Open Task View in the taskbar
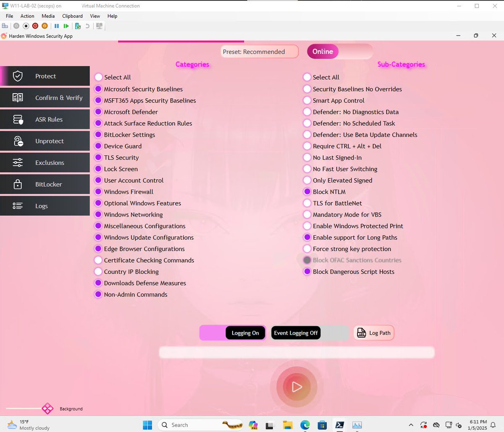This screenshot has height=432, width=504. (x=269, y=425)
